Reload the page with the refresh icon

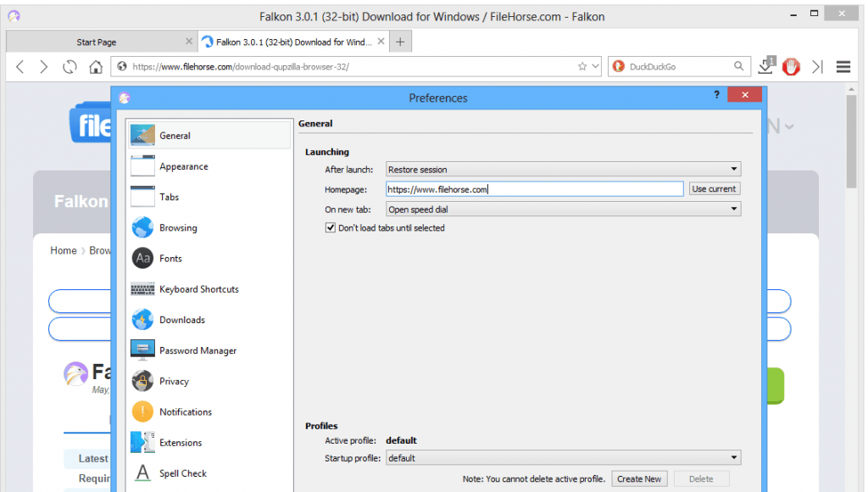tap(70, 67)
